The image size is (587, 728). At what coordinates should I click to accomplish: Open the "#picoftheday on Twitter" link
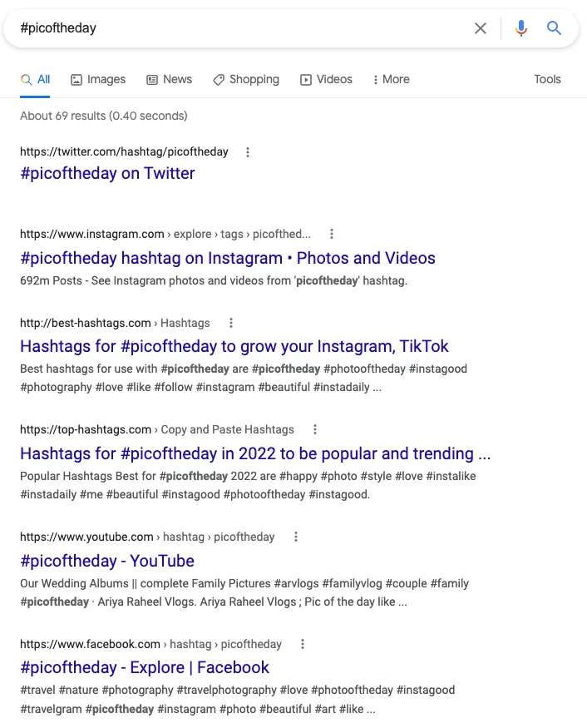pos(107,173)
